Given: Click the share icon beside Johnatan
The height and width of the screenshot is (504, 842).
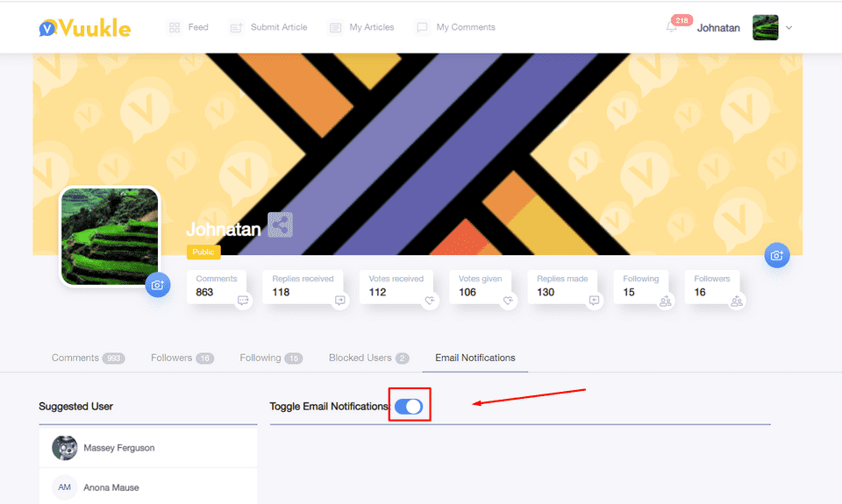Looking at the screenshot, I should tap(280, 225).
